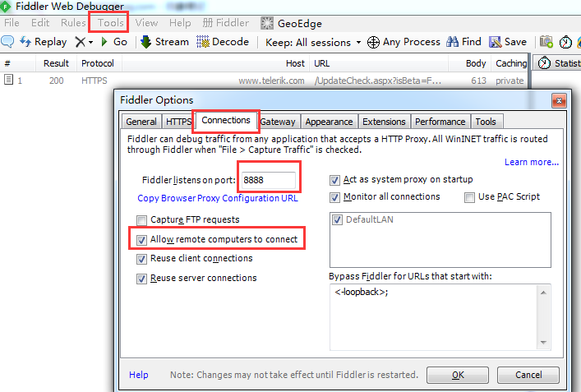The width and height of the screenshot is (581, 392).
Task: Open the File menu
Action: click(12, 23)
